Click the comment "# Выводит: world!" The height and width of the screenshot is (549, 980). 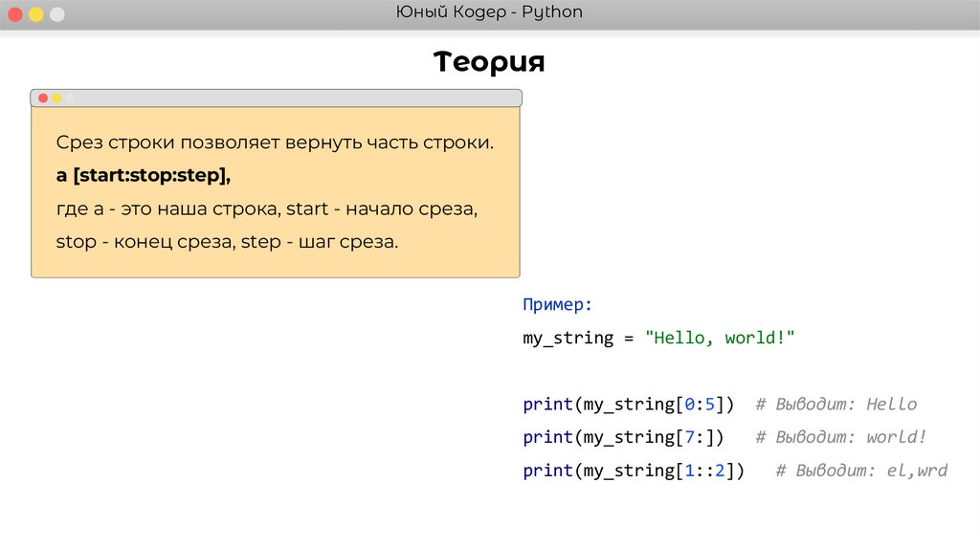841,437
